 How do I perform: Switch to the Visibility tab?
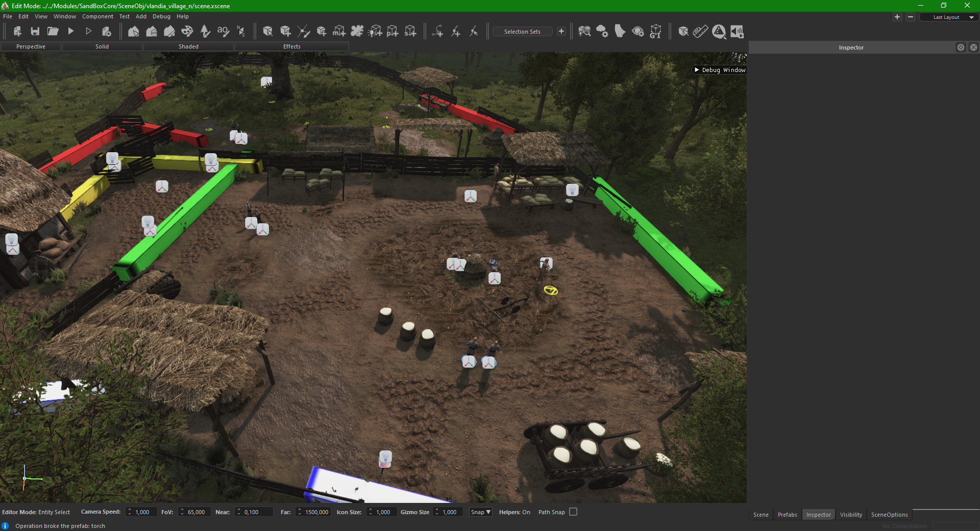(851, 515)
